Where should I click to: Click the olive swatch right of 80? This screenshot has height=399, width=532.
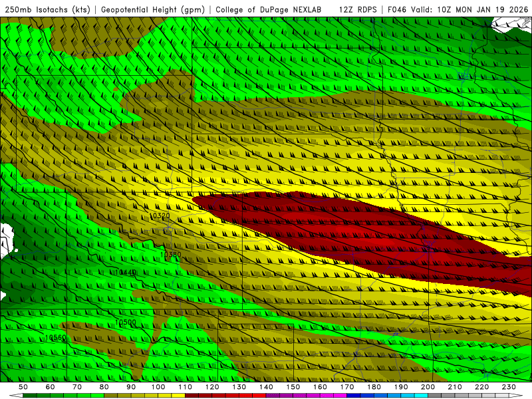tap(110, 396)
